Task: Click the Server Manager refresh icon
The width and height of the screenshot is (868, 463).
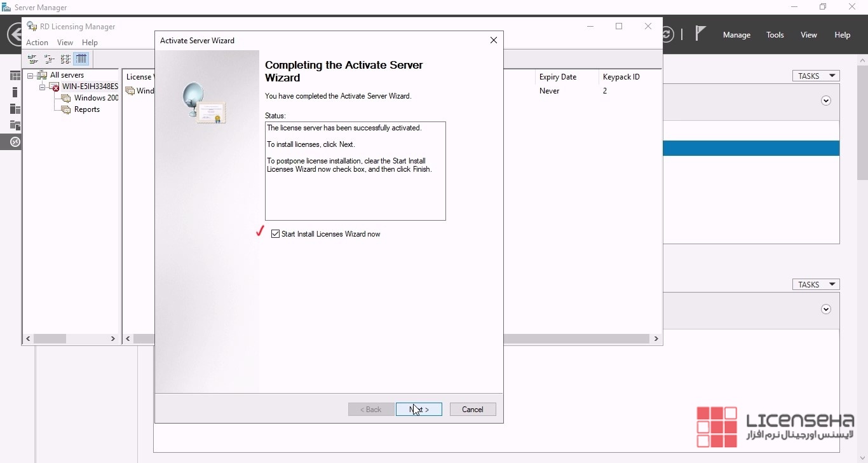Action: (666, 34)
